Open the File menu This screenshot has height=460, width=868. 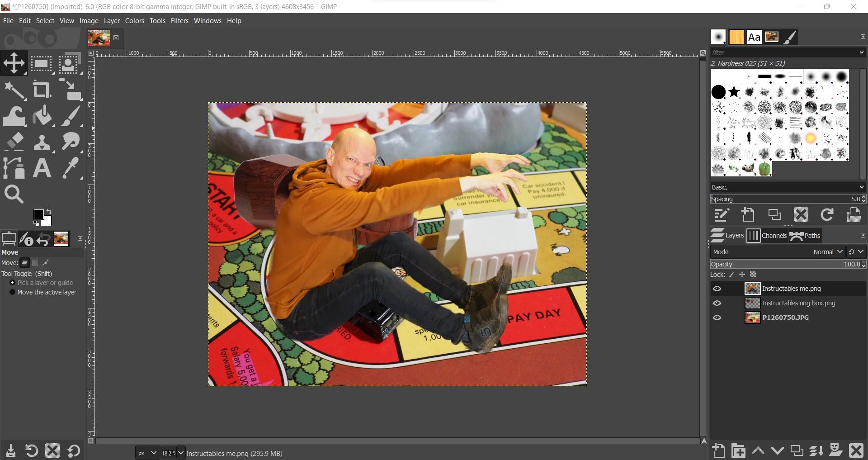click(x=8, y=21)
